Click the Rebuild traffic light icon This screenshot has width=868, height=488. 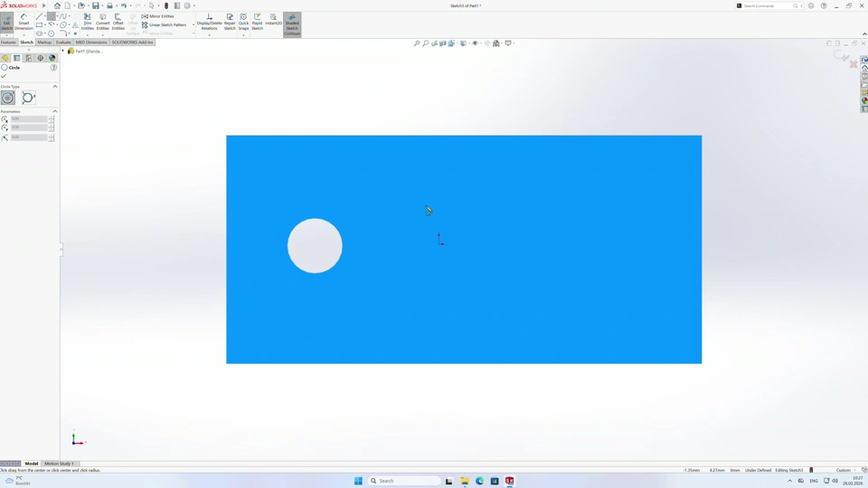point(166,5)
